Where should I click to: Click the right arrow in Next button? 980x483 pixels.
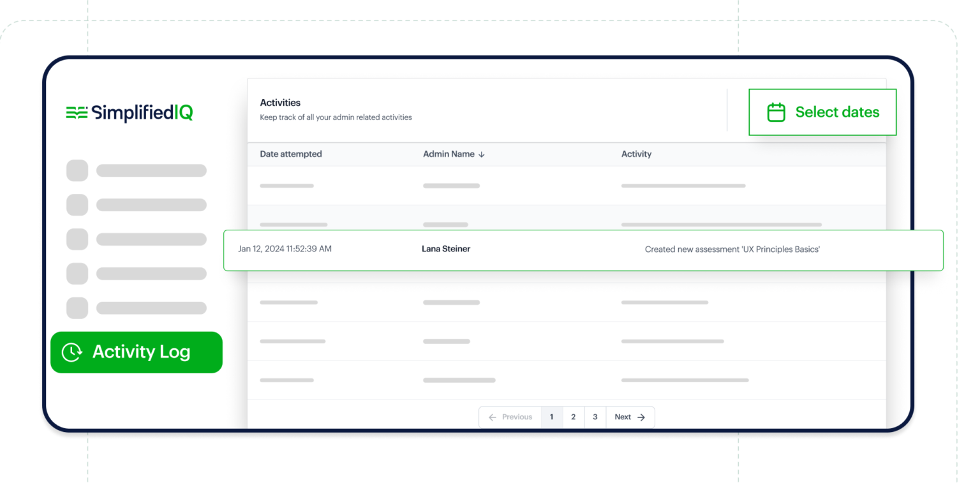(x=641, y=417)
